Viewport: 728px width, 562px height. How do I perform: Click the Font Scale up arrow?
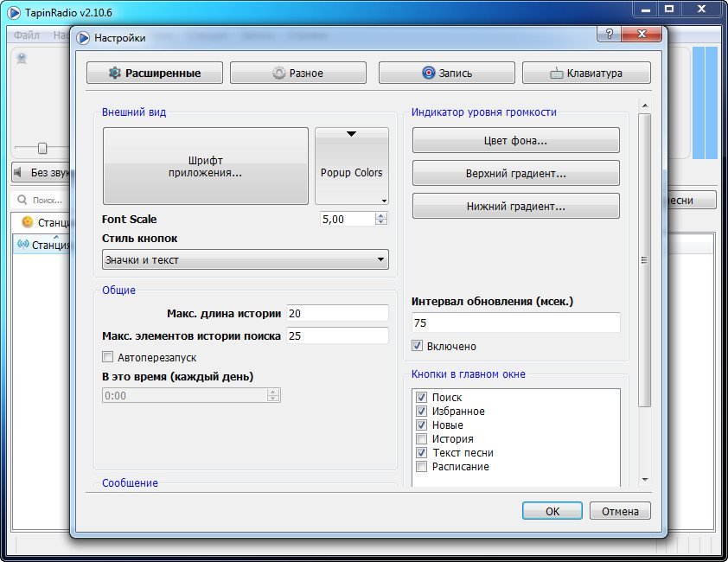click(381, 215)
